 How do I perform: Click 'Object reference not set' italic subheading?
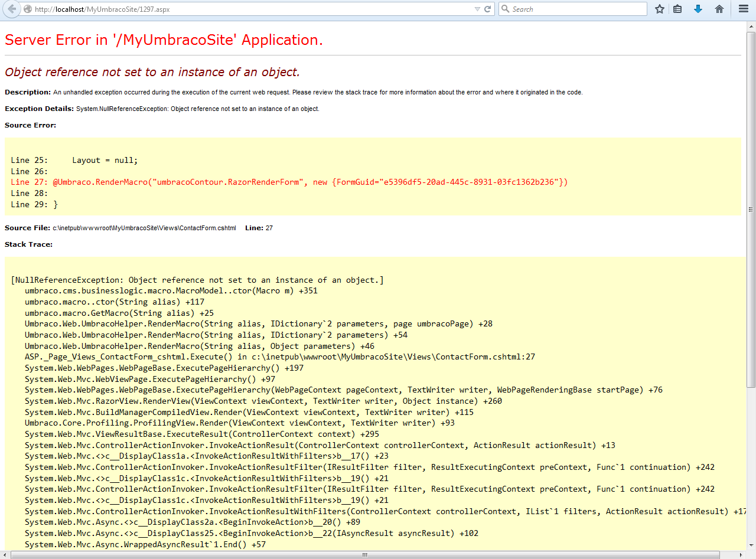152,72
